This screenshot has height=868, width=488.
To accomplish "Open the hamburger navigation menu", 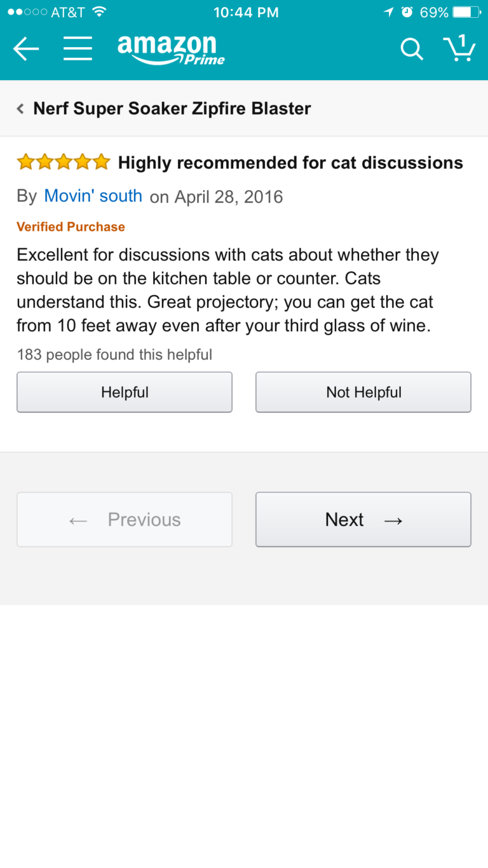I will coord(78,49).
